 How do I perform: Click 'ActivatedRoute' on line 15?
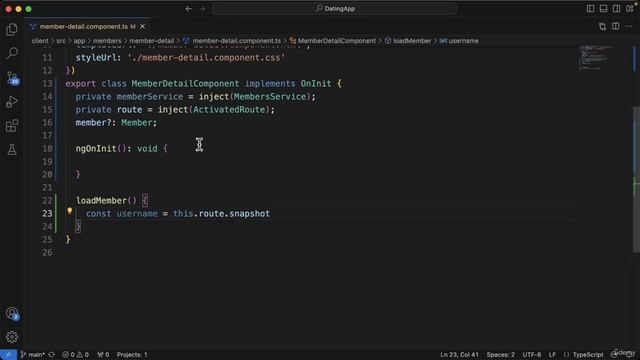click(229, 110)
